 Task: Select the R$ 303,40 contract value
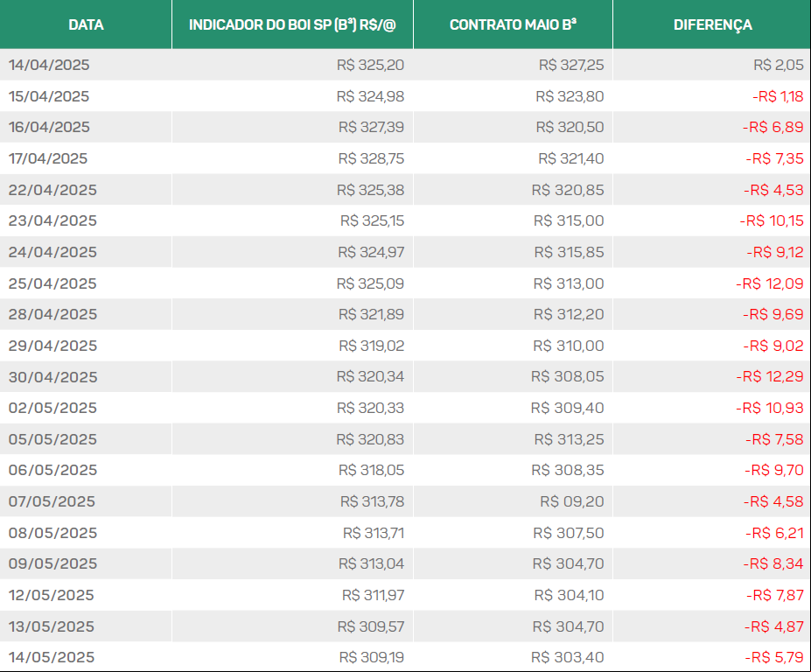click(568, 657)
